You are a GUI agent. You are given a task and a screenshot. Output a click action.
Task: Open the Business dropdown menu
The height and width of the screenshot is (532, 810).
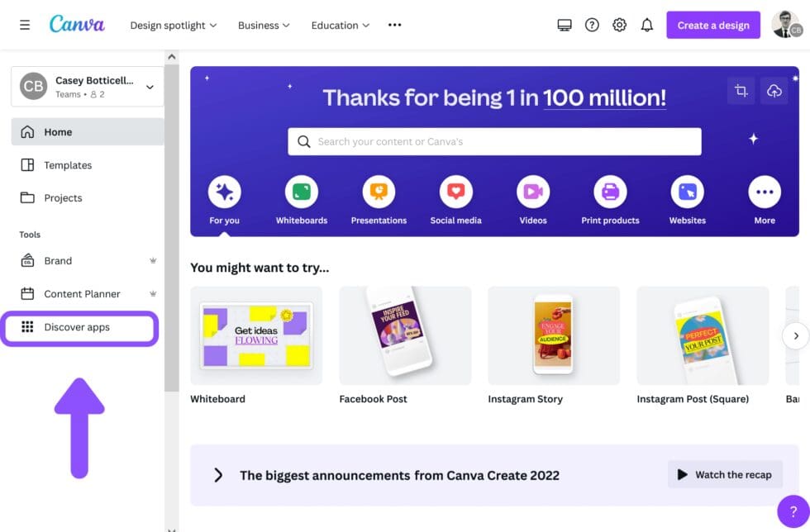click(x=264, y=25)
